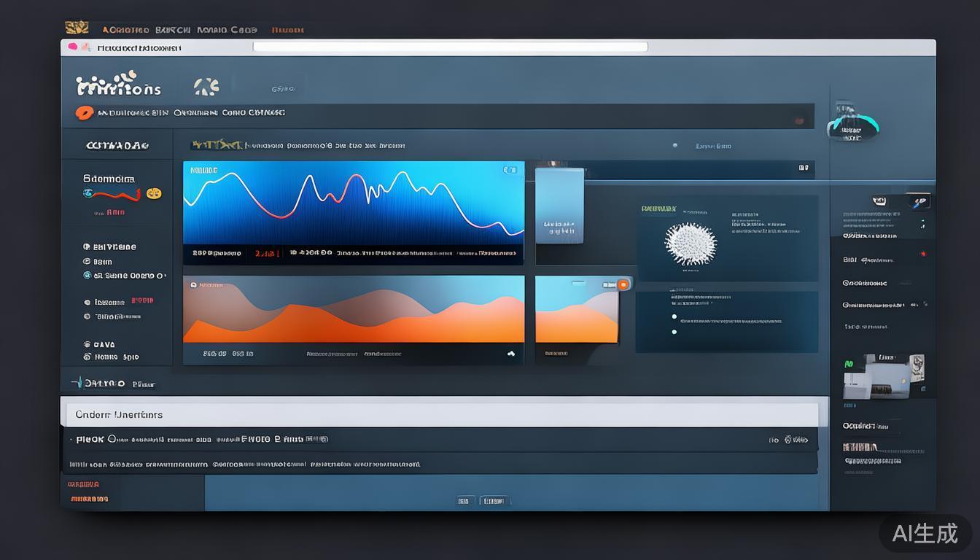Select the first radio item in left sidebar list
Image resolution: width=980 pixels, height=560 pixels.
point(87,247)
